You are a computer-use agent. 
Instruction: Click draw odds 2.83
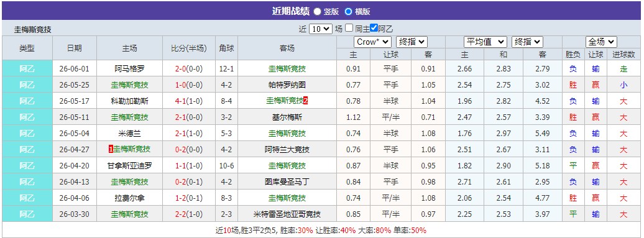point(504,69)
